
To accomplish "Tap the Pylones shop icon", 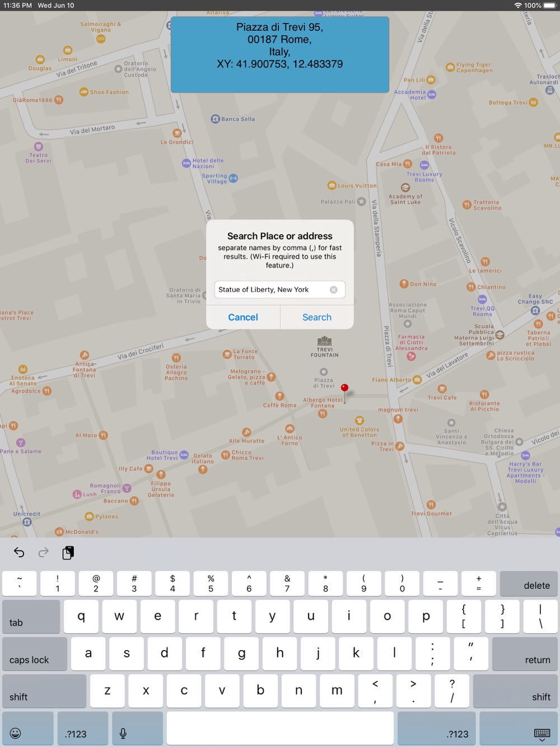I will pyautogui.click(x=89, y=516).
